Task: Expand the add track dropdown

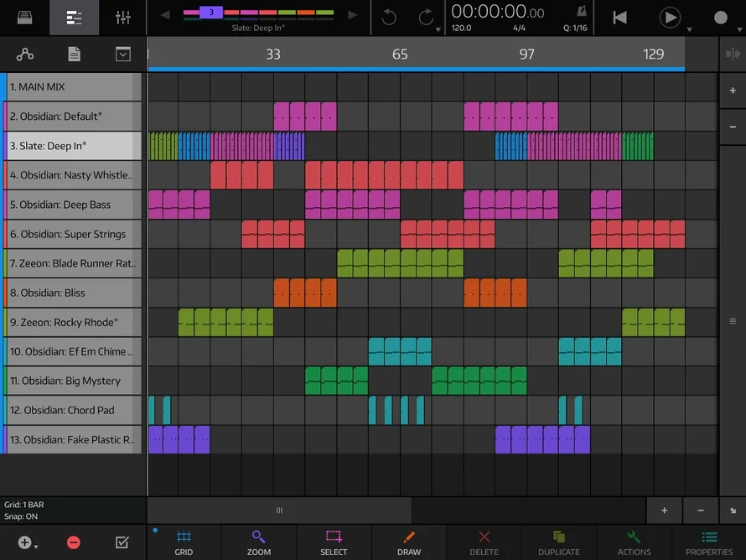Action: pos(36,546)
